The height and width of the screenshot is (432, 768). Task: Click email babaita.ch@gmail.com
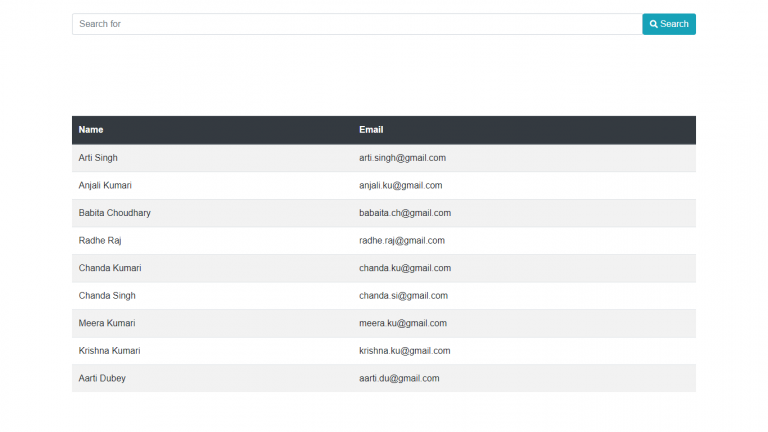pyautogui.click(x=405, y=213)
